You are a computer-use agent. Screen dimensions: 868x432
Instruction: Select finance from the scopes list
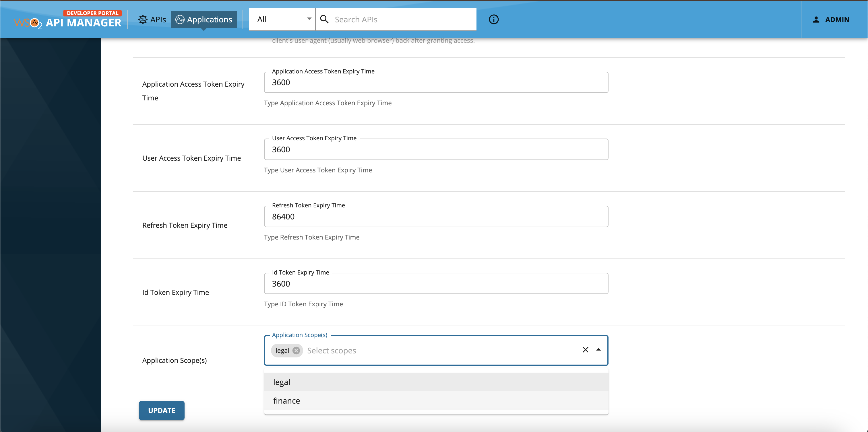(x=286, y=401)
